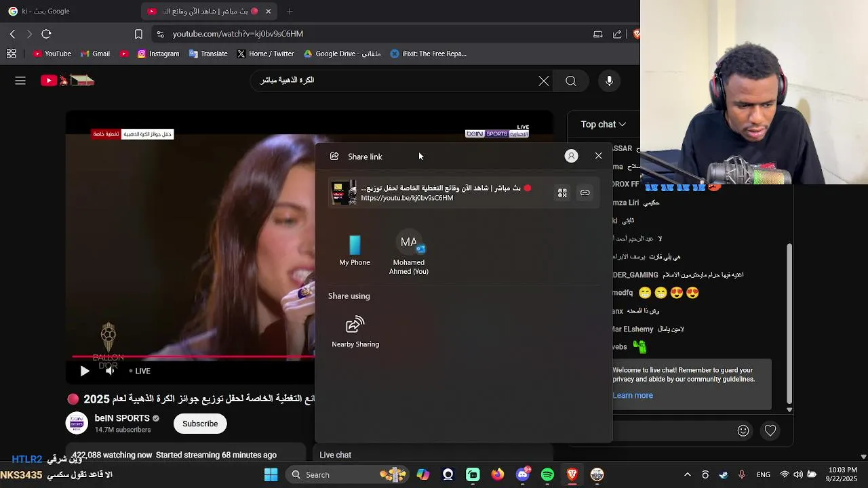868x488 pixels.
Task: Open the Home / Twitter bookmark
Action: (265, 54)
